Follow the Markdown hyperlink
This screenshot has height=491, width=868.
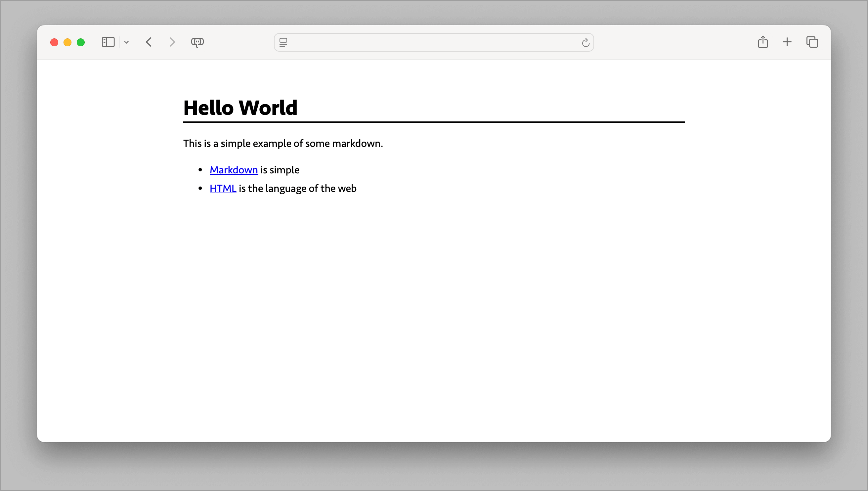[234, 170]
